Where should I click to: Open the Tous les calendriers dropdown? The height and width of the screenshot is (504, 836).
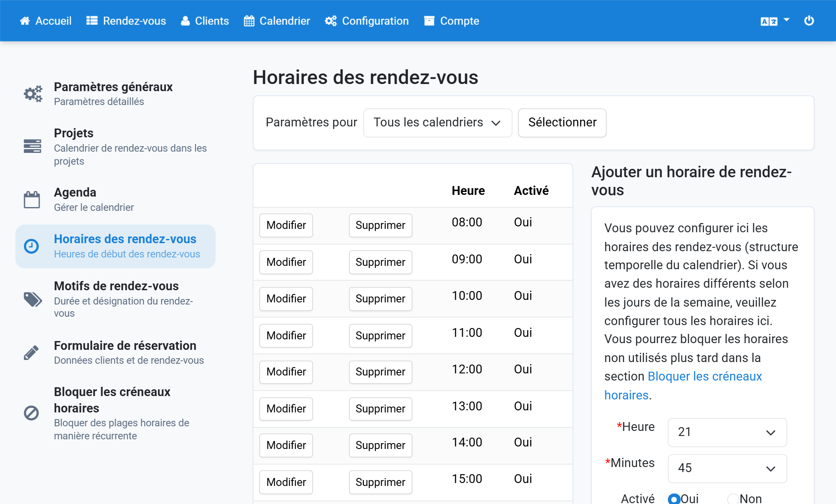coord(437,123)
